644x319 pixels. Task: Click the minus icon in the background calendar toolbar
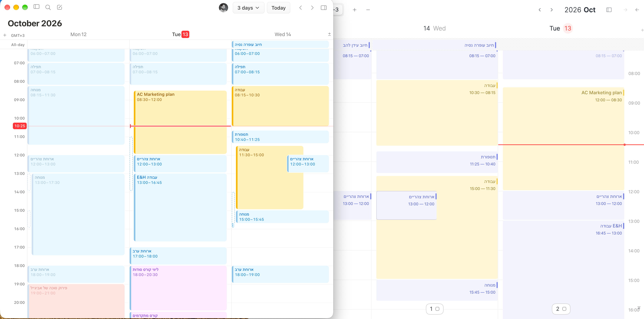[x=368, y=10]
